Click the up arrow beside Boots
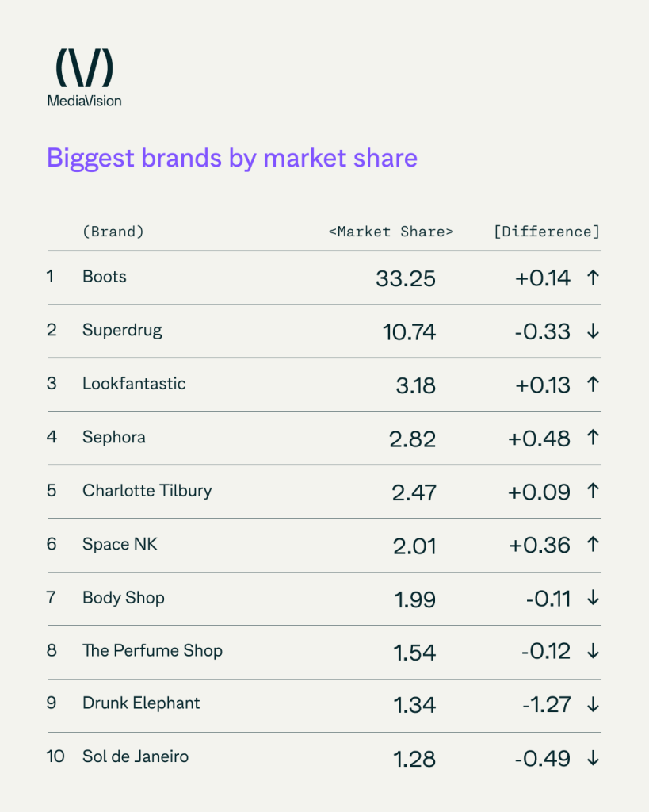649x812 pixels. click(592, 278)
